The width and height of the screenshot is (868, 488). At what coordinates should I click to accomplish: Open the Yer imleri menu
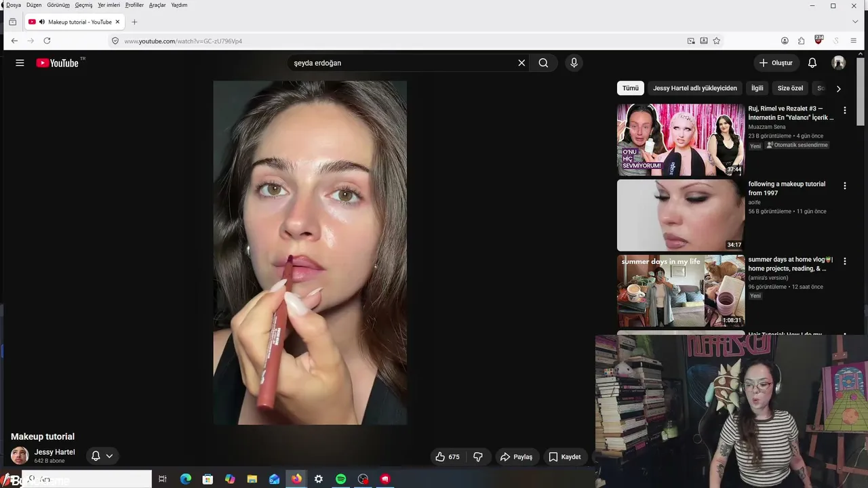coord(109,5)
